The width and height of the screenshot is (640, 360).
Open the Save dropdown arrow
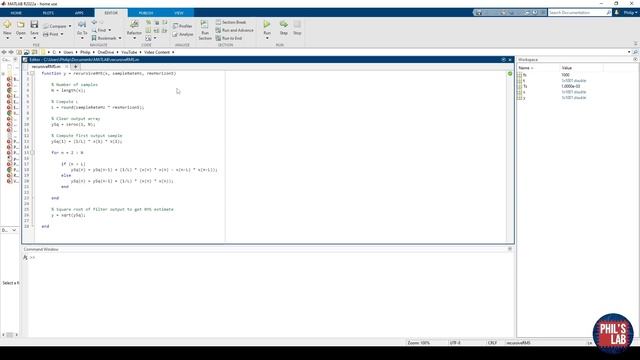click(34, 38)
